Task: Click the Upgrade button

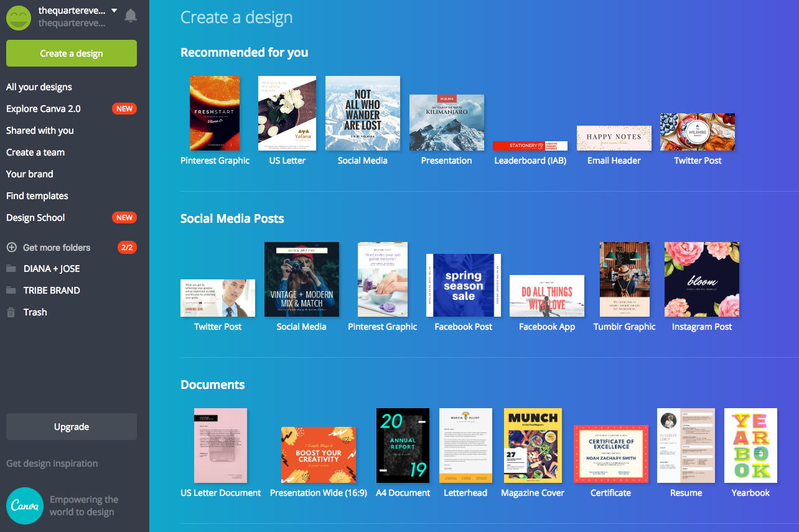Action: click(72, 427)
